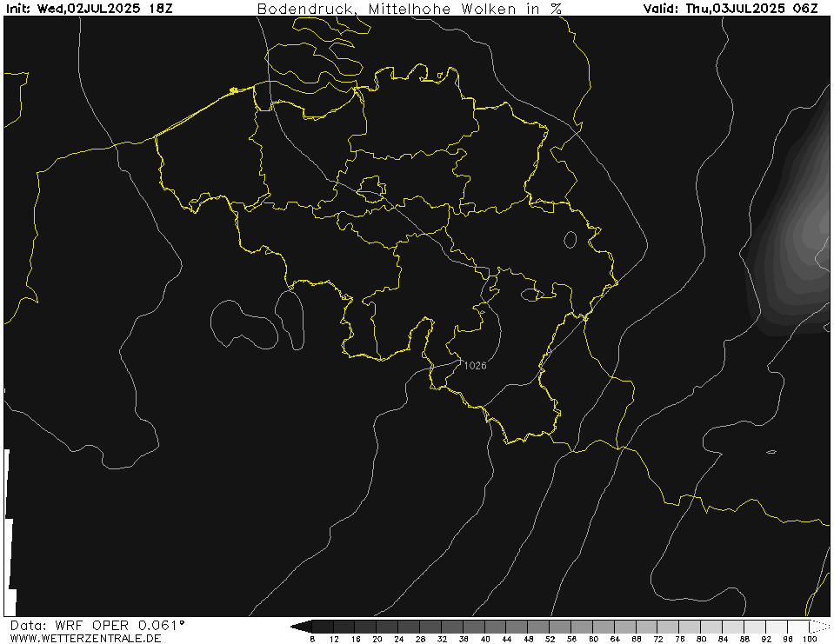Image resolution: width=834 pixels, height=644 pixels.
Task: Click the legend value '40'
Action: (x=485, y=639)
